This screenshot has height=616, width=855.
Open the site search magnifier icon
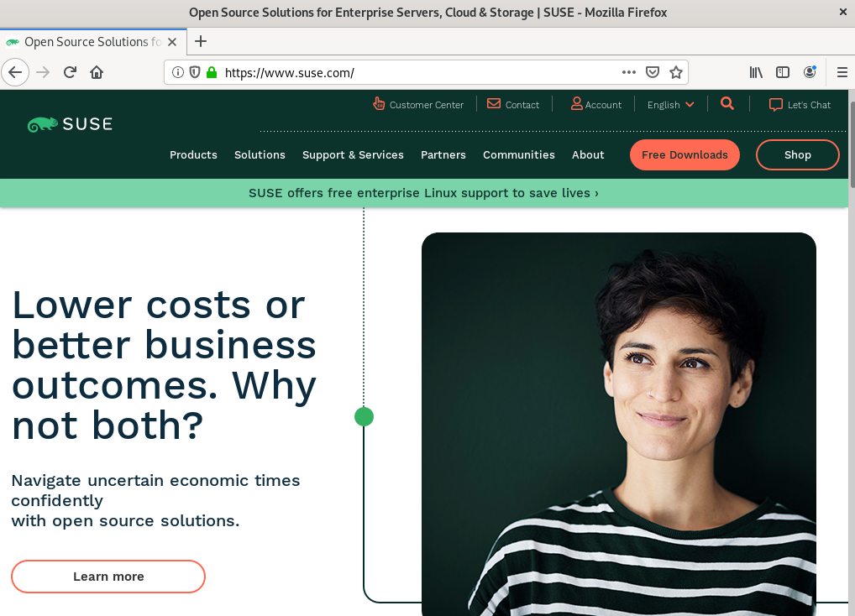pyautogui.click(x=726, y=103)
